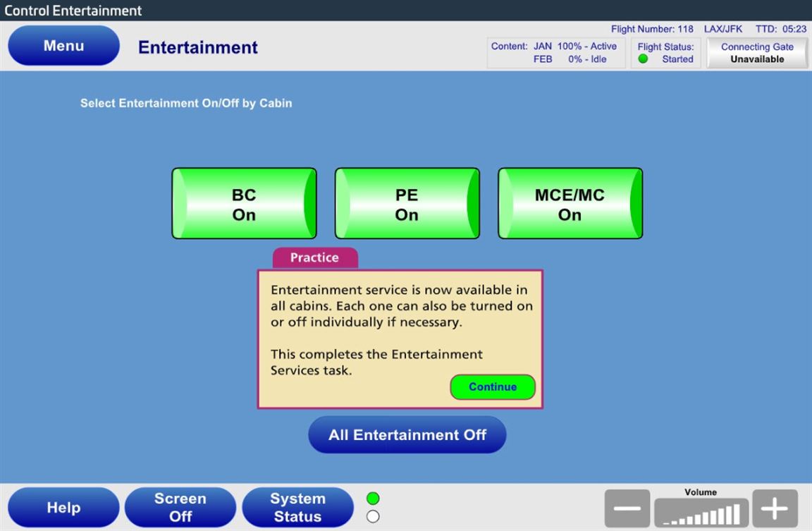Increase volume with the plus icon

775,508
